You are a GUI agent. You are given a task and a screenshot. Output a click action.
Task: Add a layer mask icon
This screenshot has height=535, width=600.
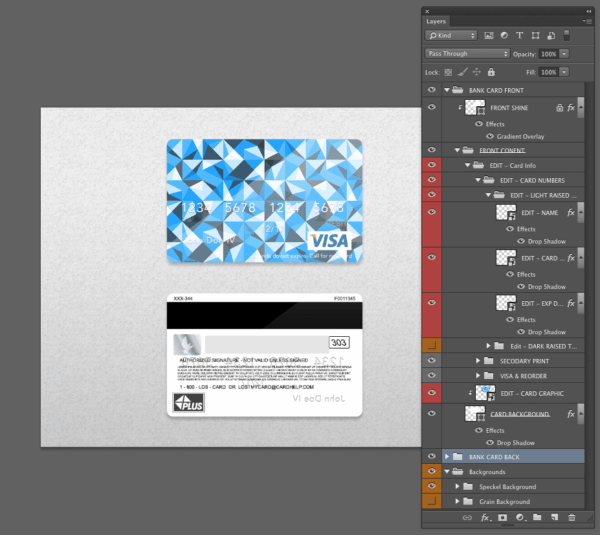(x=502, y=517)
